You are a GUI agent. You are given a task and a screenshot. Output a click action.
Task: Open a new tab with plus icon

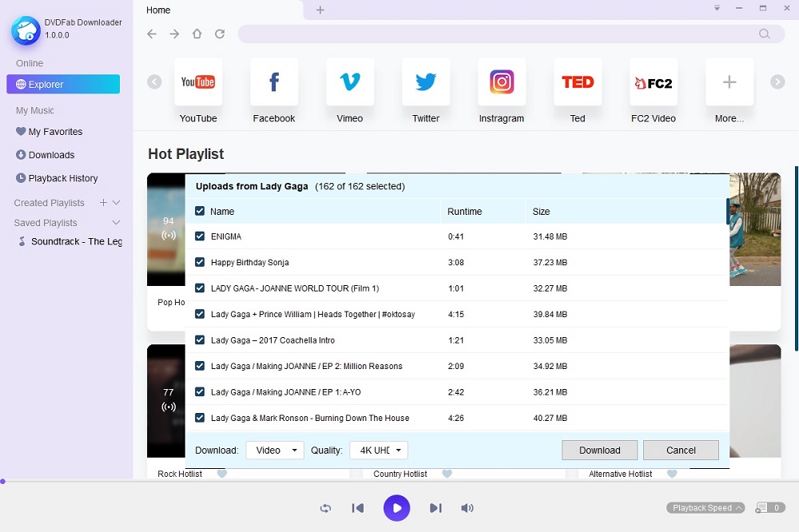(x=320, y=10)
